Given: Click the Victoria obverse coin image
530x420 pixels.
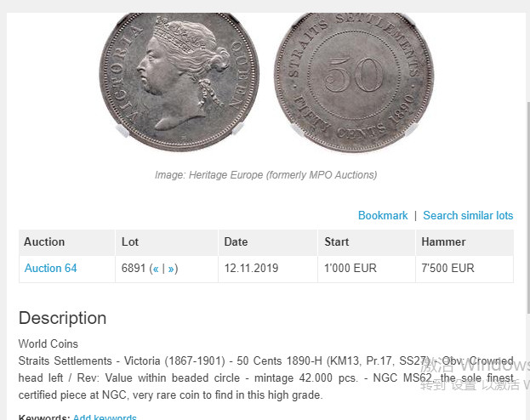Looking at the screenshot, I should [x=180, y=81].
